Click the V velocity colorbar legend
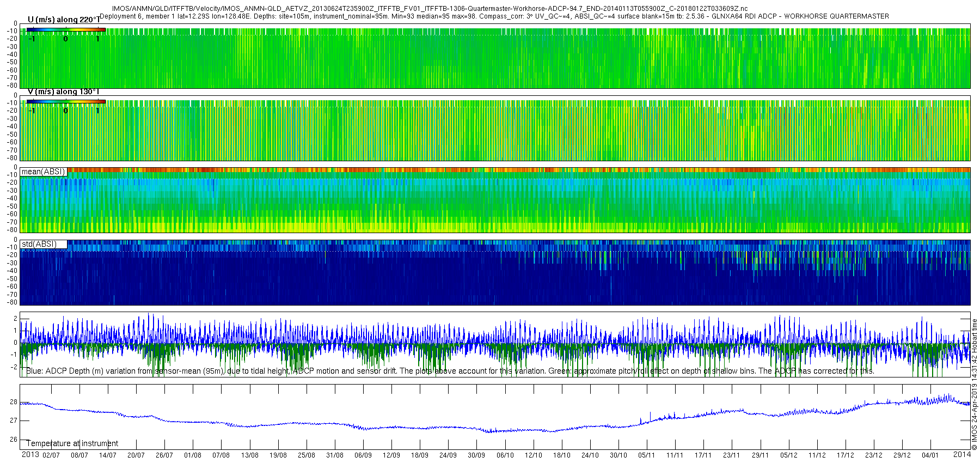 coord(66,101)
